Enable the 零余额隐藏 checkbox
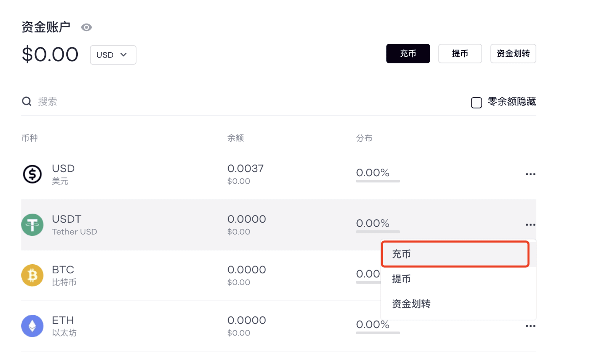The image size is (597, 364). coord(476,102)
